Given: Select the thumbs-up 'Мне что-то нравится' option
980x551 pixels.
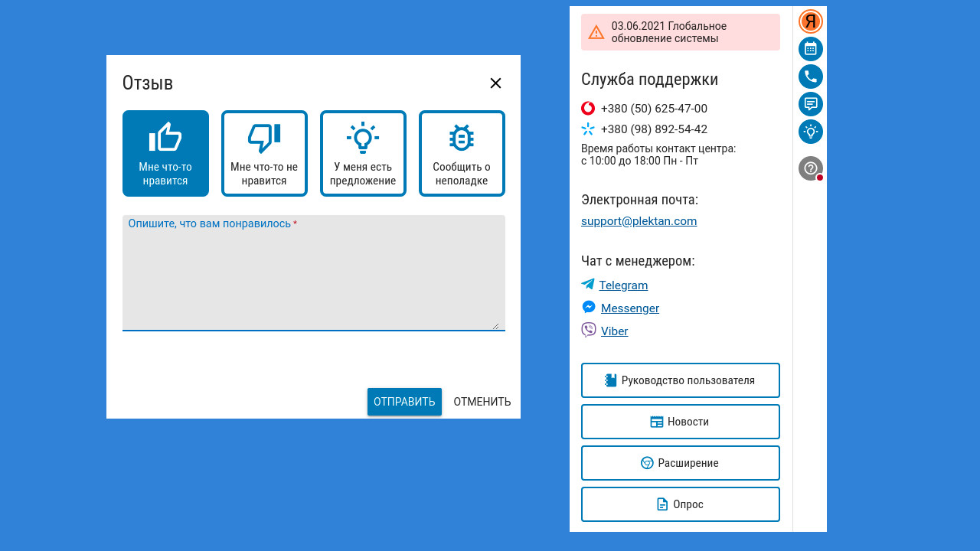Looking at the screenshot, I should tap(165, 153).
